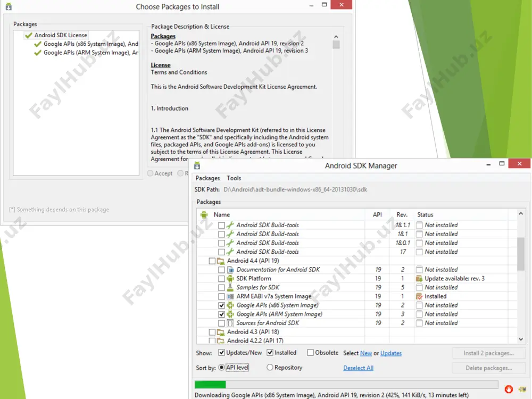Viewport: 532px width, 399px height.
Task: Click the SDK Platform android icon
Action: pos(230,278)
